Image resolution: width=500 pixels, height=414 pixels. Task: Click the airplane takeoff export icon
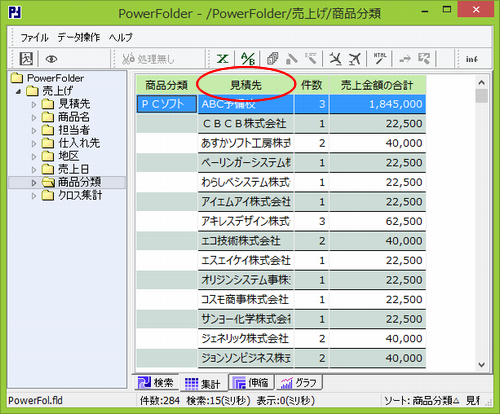355,59
